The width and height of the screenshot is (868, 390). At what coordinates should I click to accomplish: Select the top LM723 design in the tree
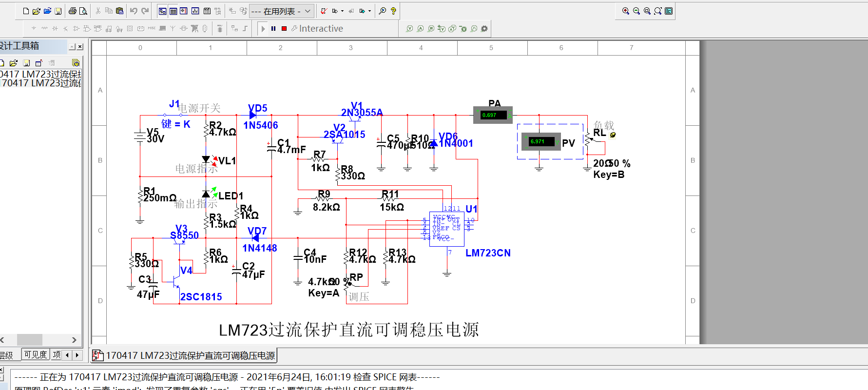[41, 74]
